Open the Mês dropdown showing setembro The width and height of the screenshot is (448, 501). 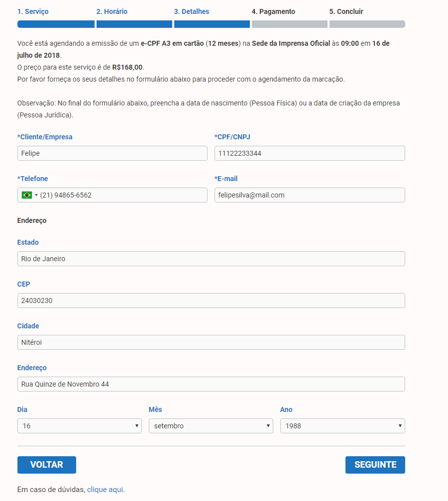tap(211, 426)
